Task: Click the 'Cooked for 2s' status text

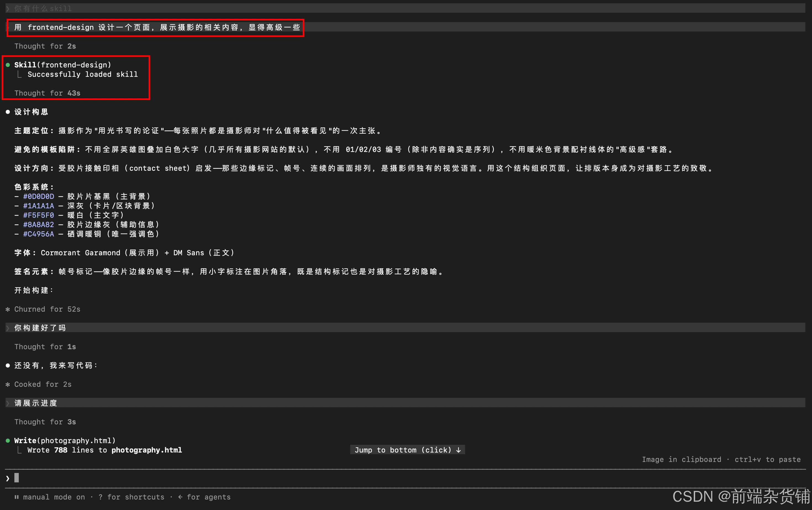Action: coord(43,384)
